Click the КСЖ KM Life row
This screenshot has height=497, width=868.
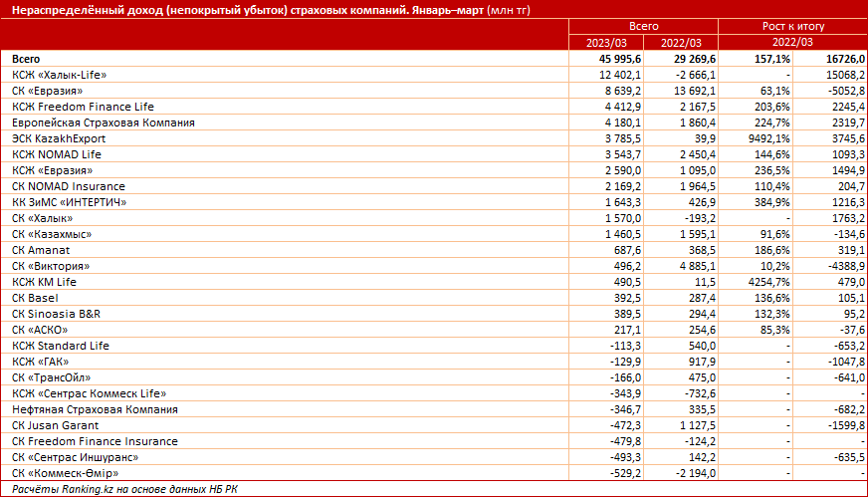[x=434, y=283]
